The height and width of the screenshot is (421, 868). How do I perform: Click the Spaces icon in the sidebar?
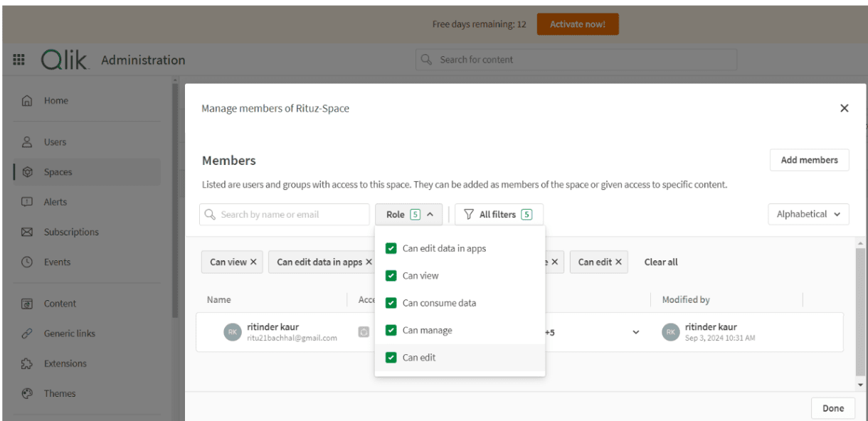(x=28, y=171)
